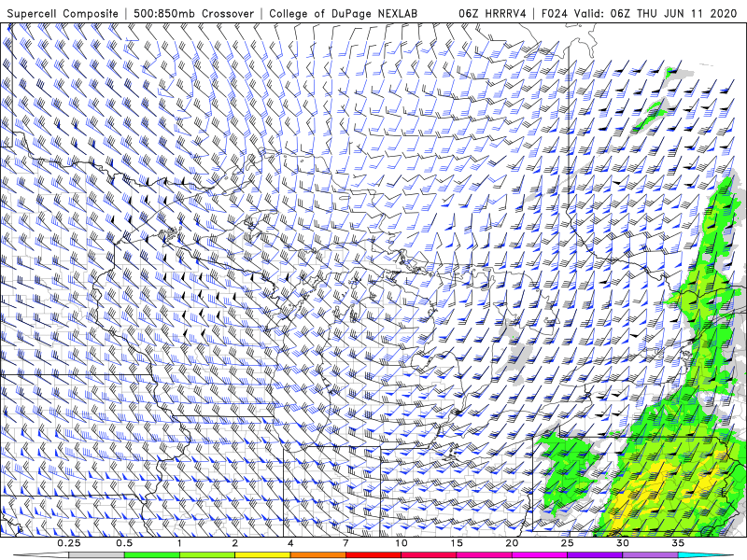The image size is (747, 560).
Task: Click the 0.25 color scale label
Action: click(69, 543)
